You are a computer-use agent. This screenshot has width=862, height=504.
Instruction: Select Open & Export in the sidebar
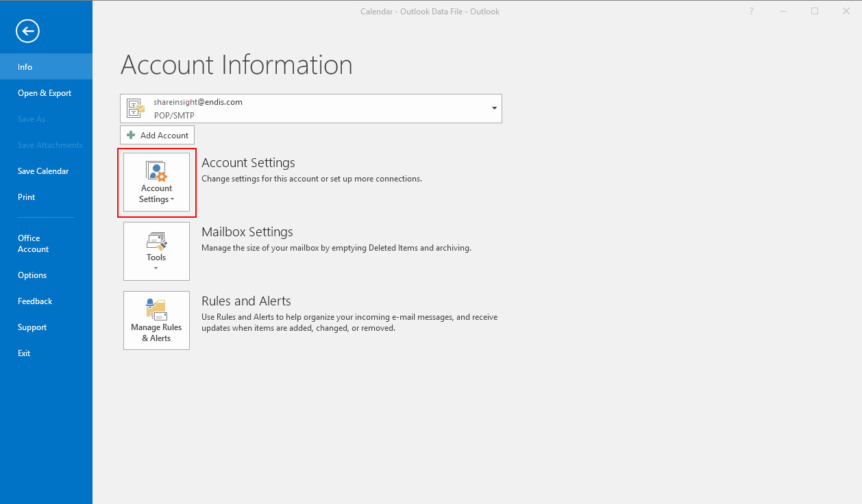[44, 92]
